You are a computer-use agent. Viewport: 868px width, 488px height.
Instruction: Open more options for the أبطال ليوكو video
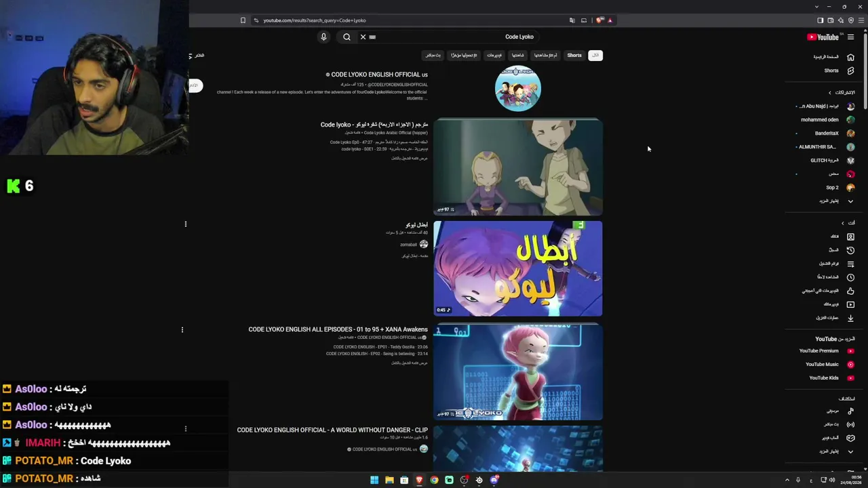pyautogui.click(x=185, y=224)
